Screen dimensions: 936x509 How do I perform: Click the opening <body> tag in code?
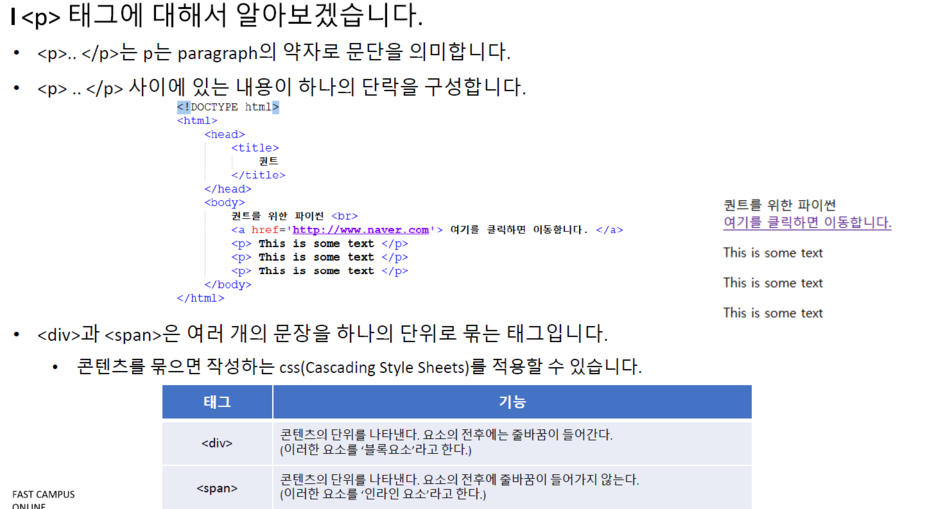pyautogui.click(x=224, y=202)
